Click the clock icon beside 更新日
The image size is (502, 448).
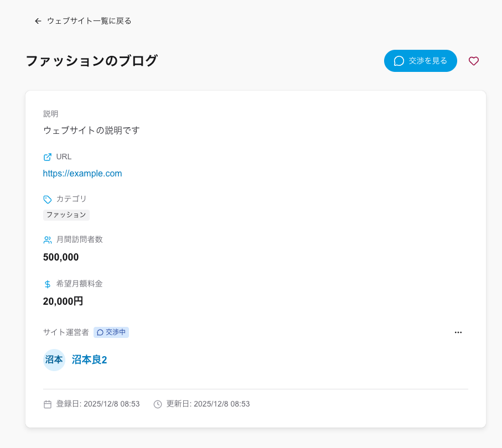[x=158, y=404]
